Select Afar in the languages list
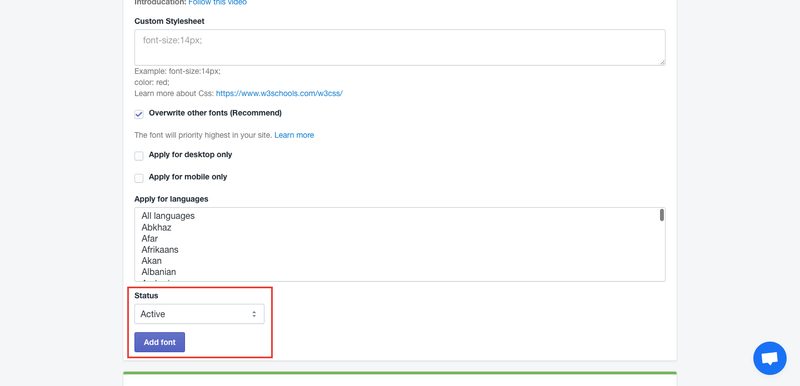Screen dimensions: 800x386 click(149, 239)
